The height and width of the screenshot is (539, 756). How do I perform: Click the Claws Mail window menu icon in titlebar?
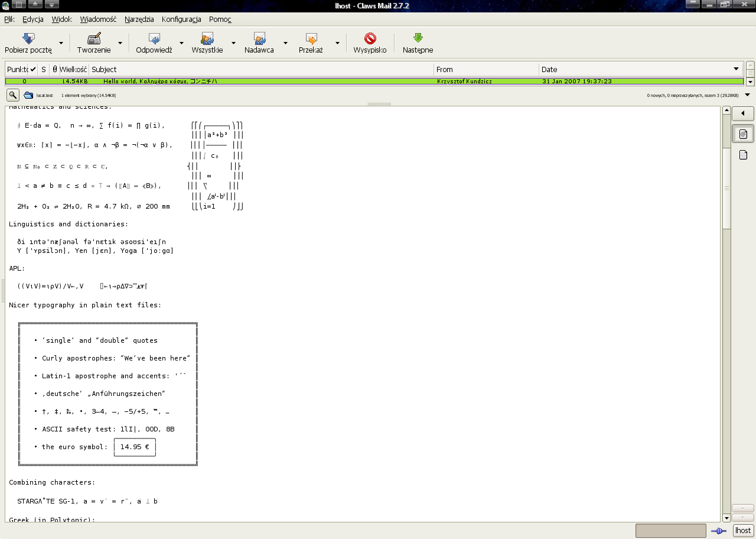[6, 5]
